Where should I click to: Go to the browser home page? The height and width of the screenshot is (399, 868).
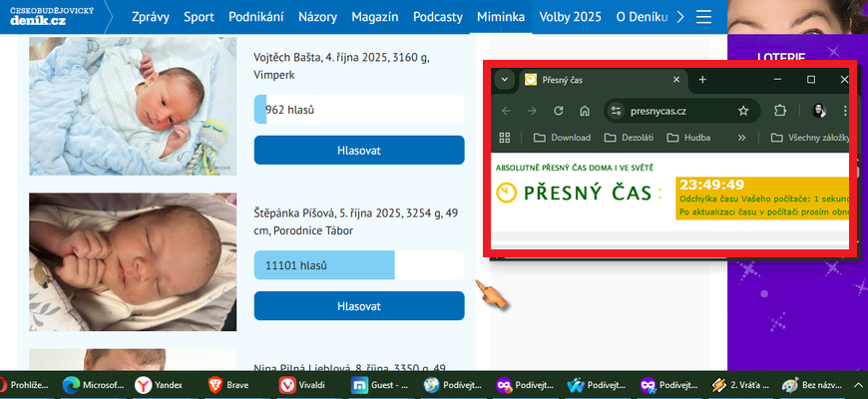[x=585, y=111]
